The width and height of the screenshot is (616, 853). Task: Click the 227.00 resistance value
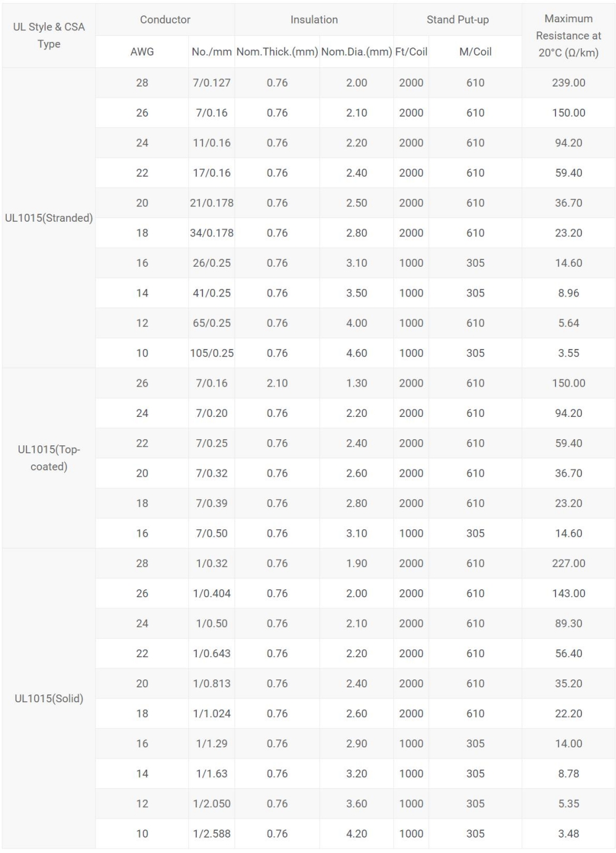click(568, 563)
